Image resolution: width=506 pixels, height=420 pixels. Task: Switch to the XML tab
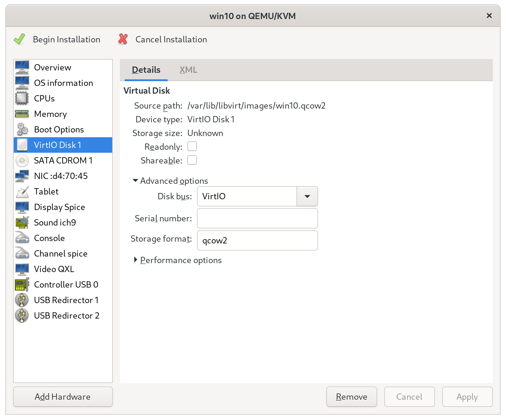coord(188,70)
